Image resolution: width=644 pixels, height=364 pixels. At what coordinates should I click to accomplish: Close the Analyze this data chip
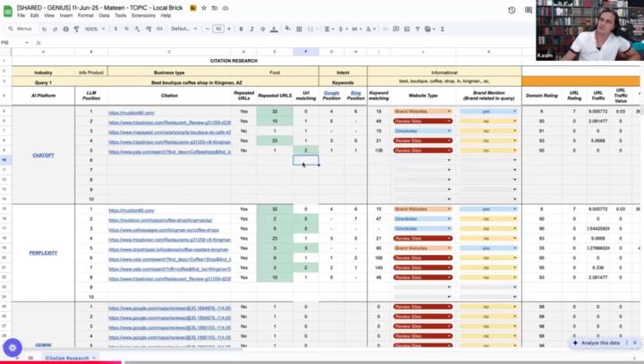(x=634, y=343)
